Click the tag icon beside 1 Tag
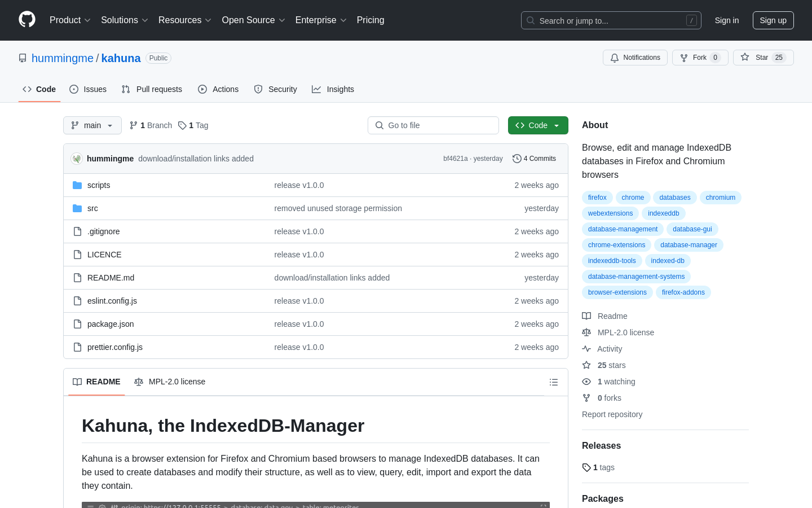The image size is (812, 508). coord(182,125)
